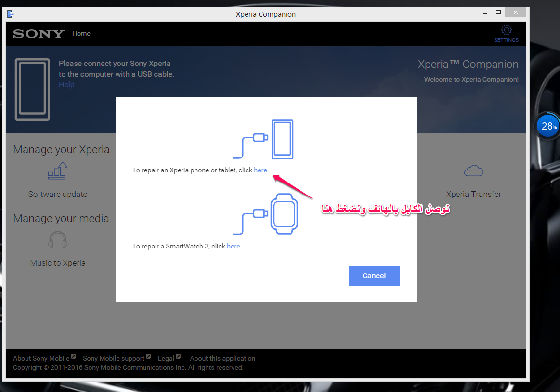Click the connect-device phone outline icon

tap(32, 90)
